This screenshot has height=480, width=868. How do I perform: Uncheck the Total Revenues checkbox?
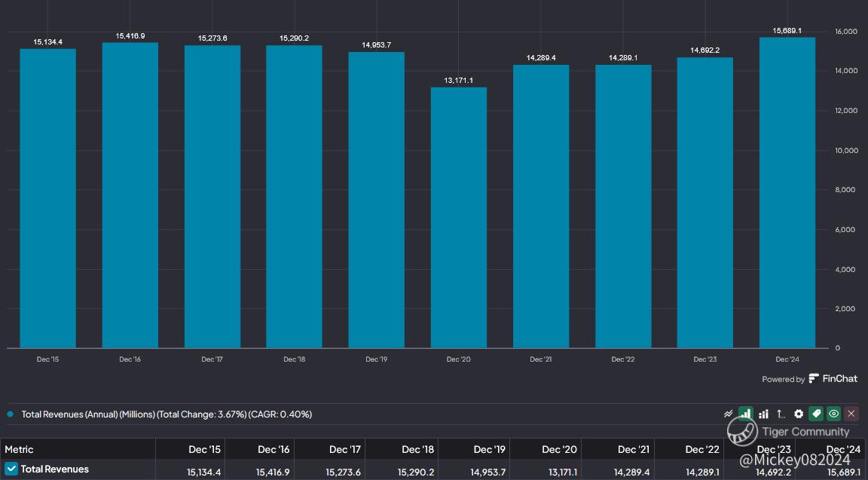[x=11, y=469]
